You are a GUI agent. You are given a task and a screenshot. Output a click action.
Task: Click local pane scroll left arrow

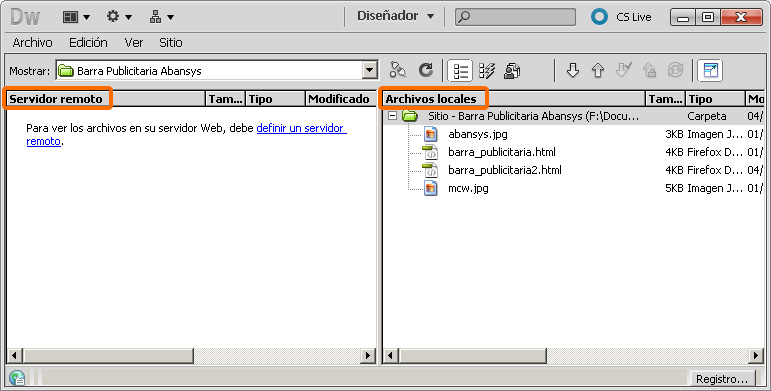click(391, 355)
